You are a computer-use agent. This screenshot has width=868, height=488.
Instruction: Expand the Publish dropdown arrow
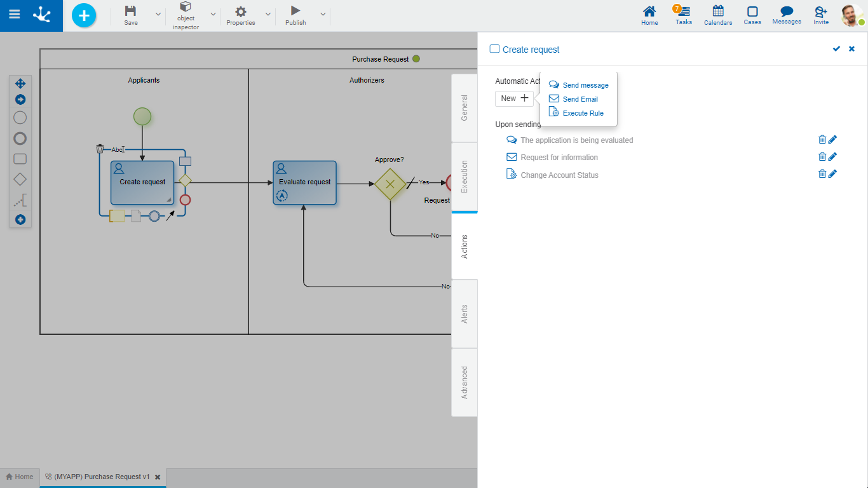(323, 14)
